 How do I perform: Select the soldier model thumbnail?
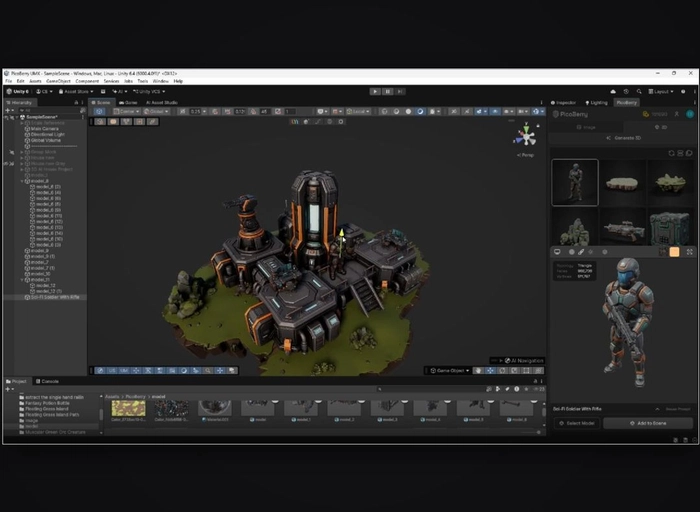[x=575, y=183]
